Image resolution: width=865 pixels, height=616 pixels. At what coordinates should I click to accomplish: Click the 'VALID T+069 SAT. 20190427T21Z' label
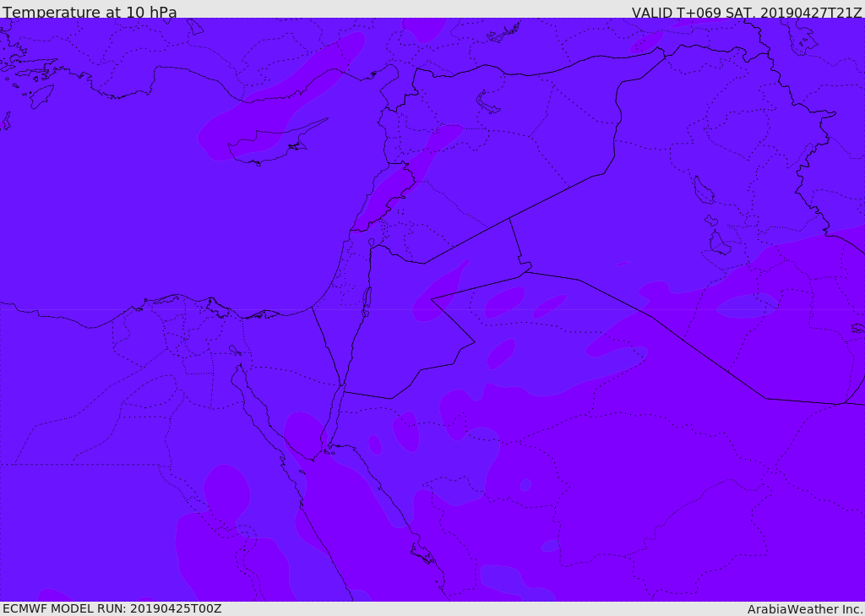click(x=747, y=13)
